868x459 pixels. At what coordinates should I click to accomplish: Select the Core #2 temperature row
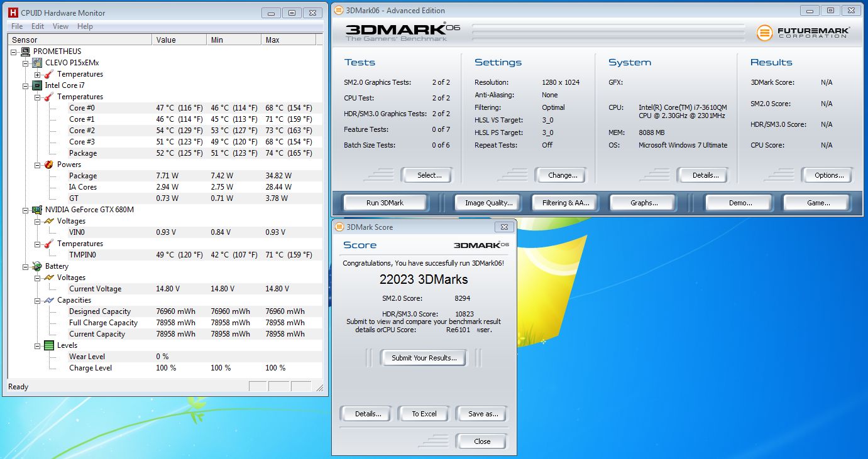(x=165, y=131)
